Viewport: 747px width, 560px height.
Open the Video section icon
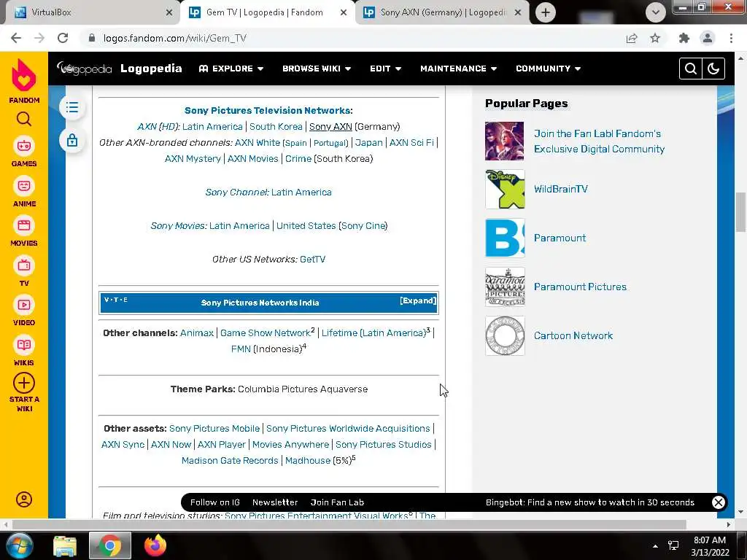tap(24, 306)
